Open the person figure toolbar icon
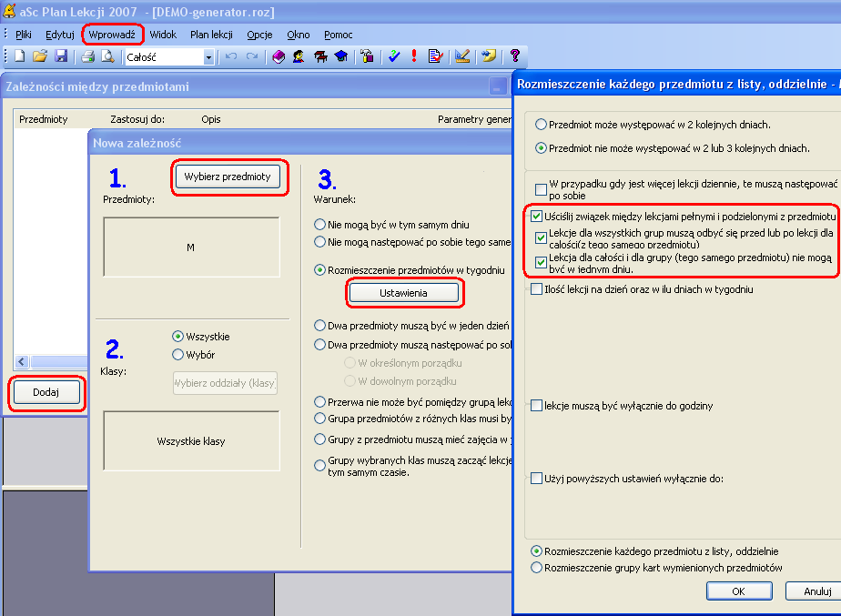Viewport: 841px width, 616px height. coord(299,56)
